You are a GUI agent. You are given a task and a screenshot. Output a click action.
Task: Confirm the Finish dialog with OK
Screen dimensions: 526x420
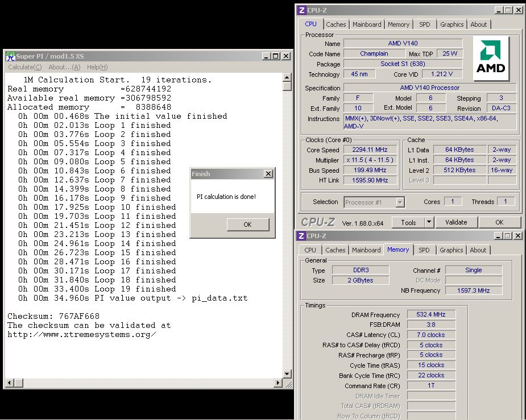[247, 224]
